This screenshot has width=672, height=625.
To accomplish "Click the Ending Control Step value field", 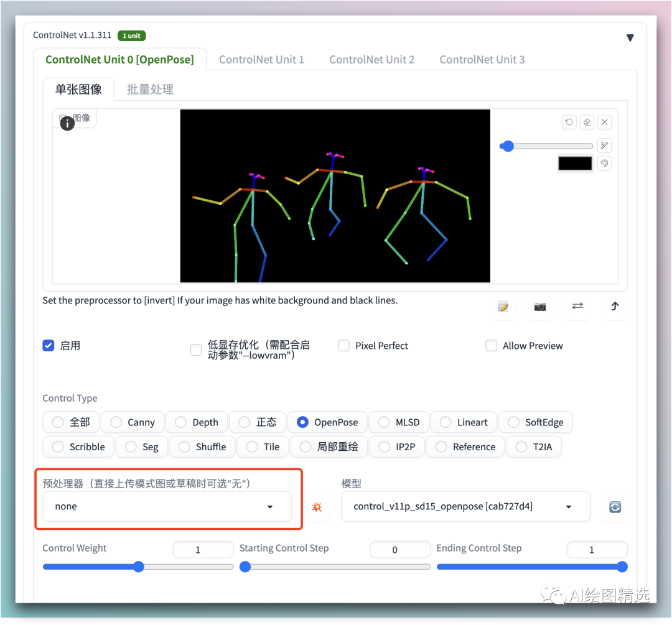I will coord(597,550).
